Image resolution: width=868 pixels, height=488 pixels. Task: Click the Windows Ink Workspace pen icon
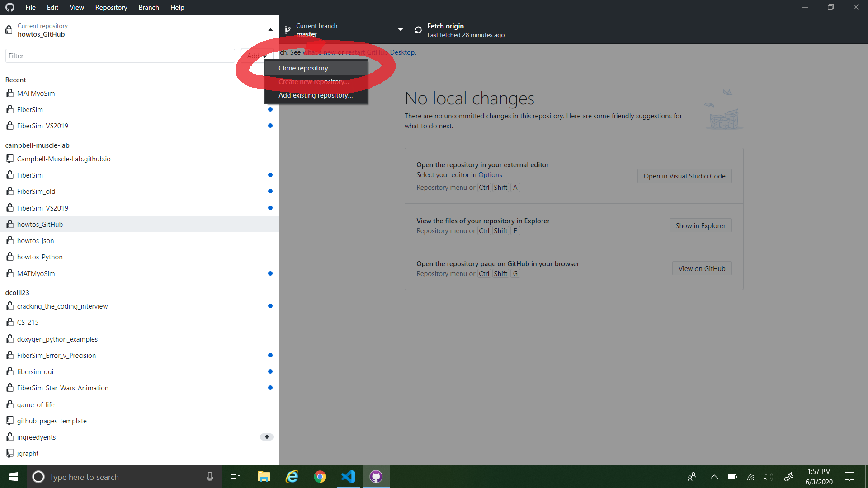click(789, 477)
